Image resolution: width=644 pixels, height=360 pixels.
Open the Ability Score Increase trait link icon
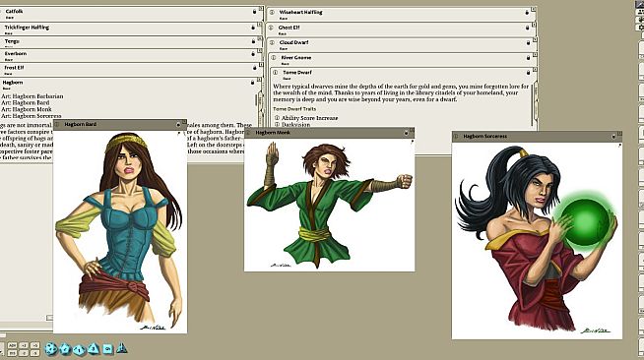point(277,118)
